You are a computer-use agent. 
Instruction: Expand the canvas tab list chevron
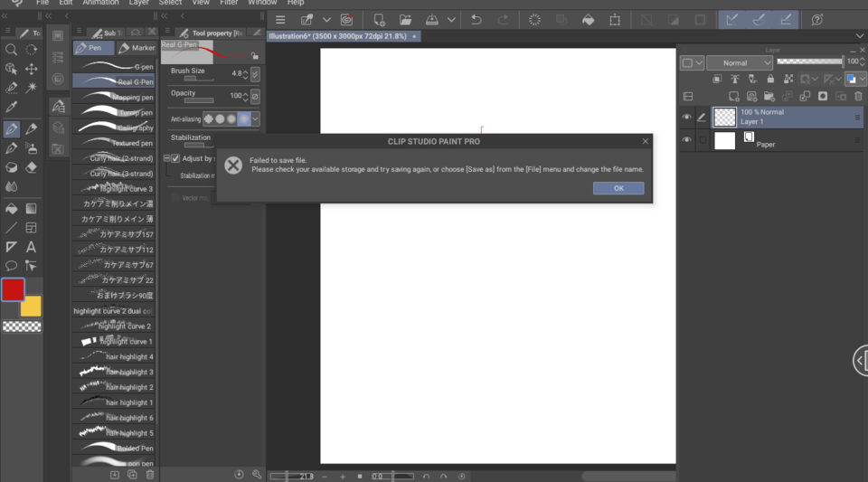860,36
